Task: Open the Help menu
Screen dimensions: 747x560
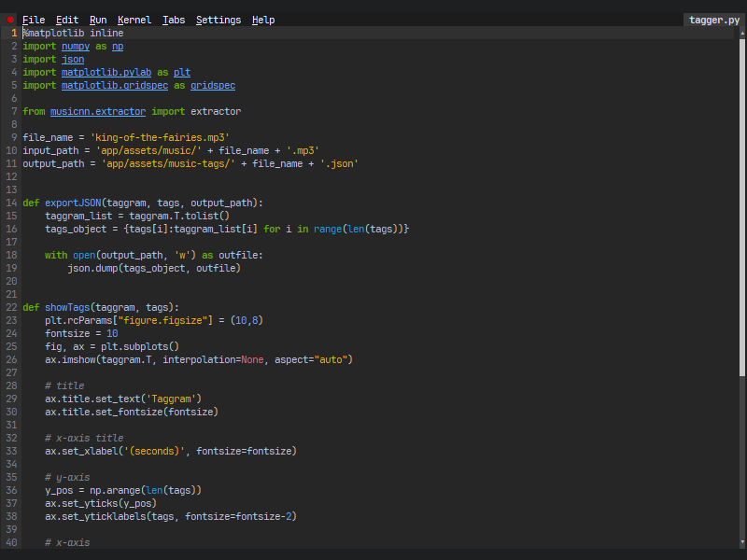Action: (263, 20)
